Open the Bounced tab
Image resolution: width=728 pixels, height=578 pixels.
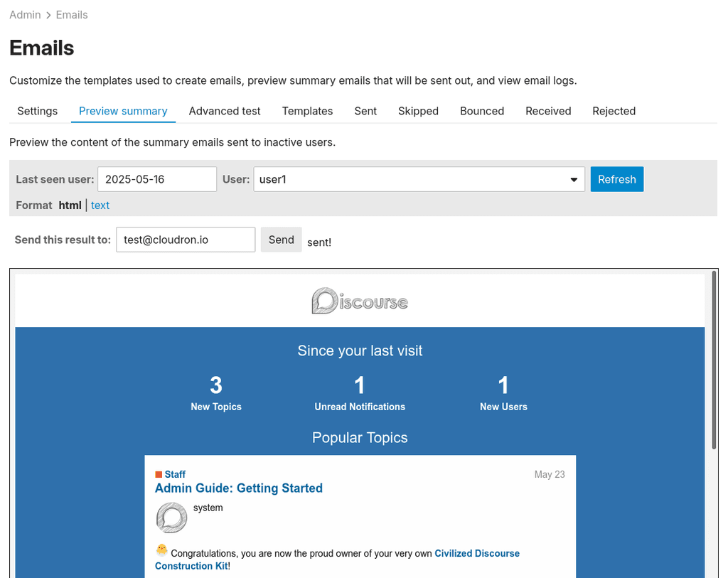pyautogui.click(x=482, y=111)
